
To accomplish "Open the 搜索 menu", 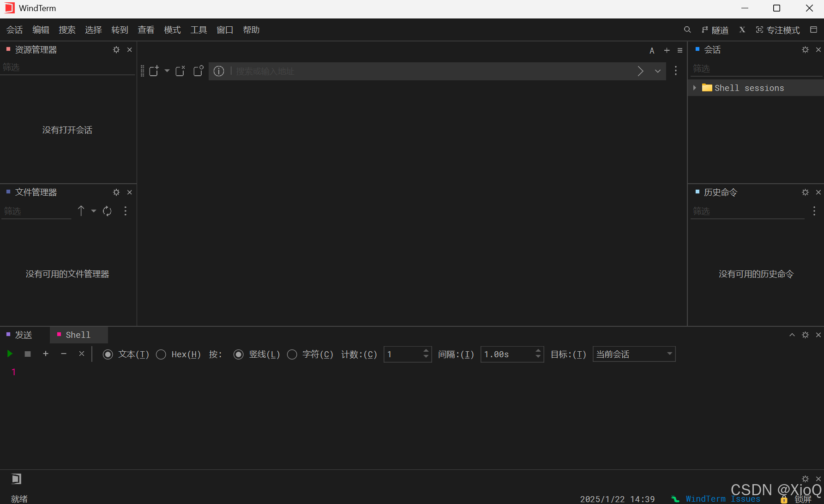I will pyautogui.click(x=67, y=30).
